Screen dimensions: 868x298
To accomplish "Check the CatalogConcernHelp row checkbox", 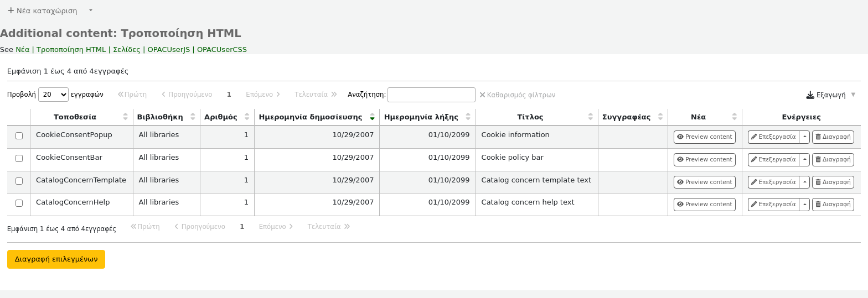I will [19, 203].
